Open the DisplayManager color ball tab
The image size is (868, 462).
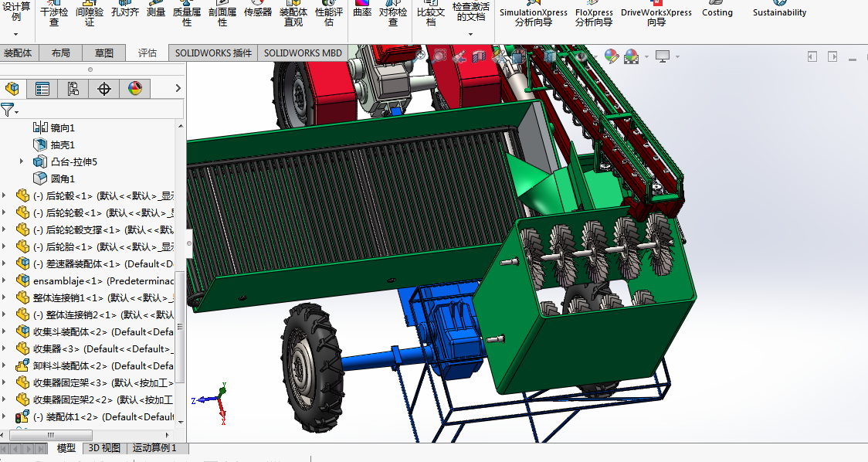pyautogui.click(x=135, y=89)
